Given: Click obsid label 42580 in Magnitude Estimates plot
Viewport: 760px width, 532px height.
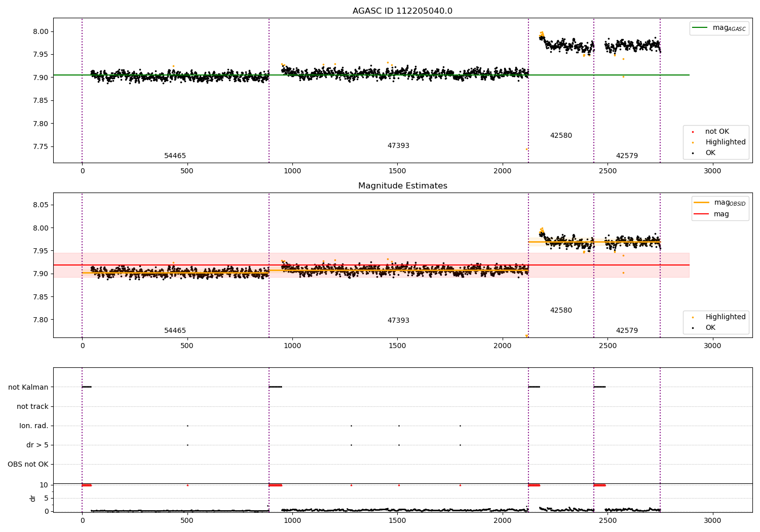Looking at the screenshot, I should point(561,311).
